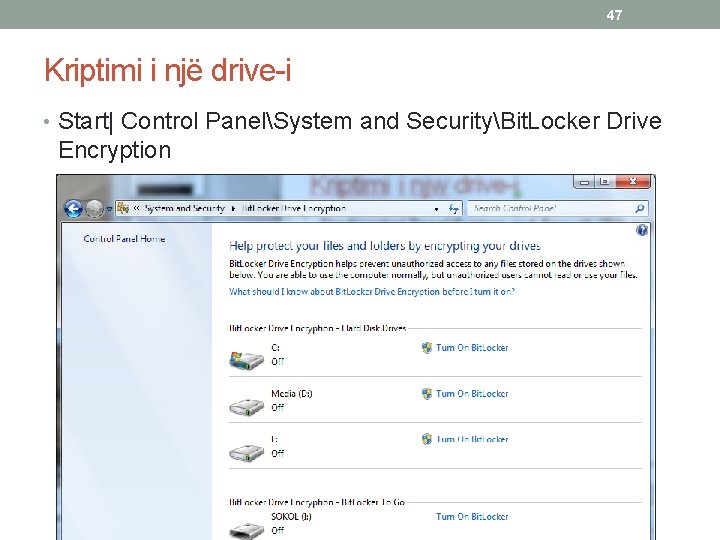The image size is (720, 540).
Task: Select System and Security breadcrumb
Action: click(184, 208)
